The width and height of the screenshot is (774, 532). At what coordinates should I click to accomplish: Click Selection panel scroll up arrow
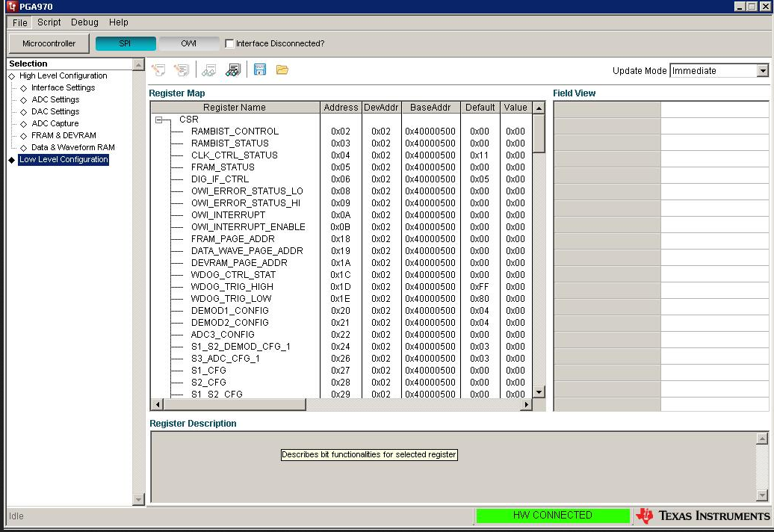[x=138, y=64]
